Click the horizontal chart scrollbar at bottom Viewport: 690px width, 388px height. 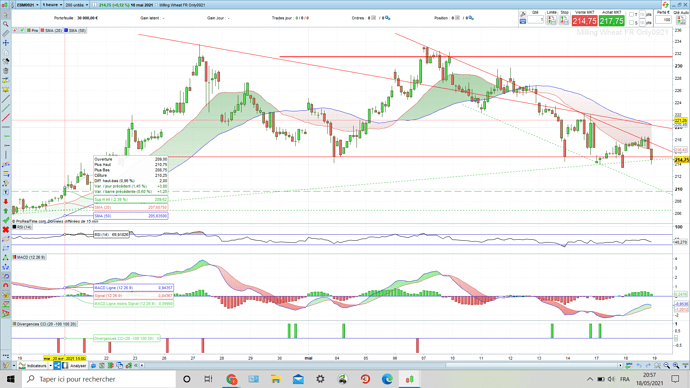point(532,365)
